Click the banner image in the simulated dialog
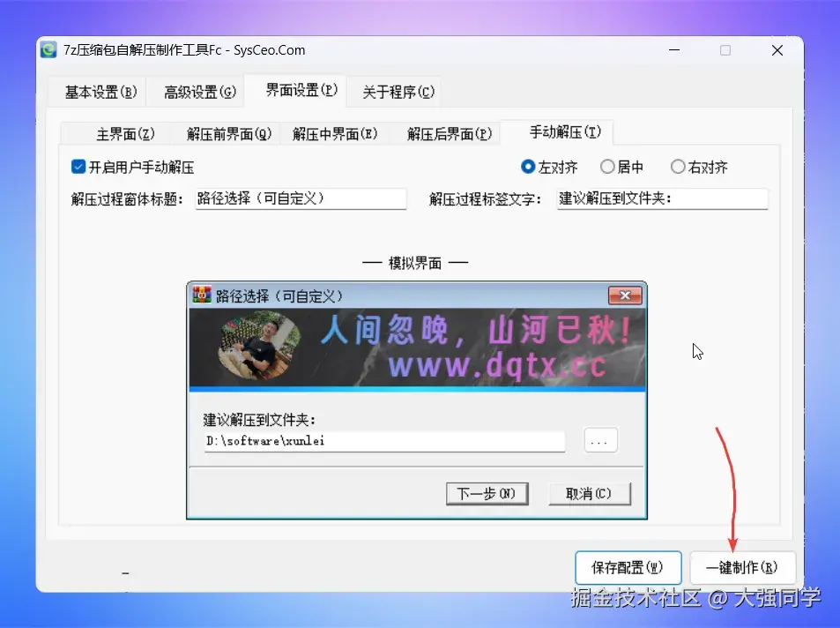This screenshot has width=840, height=628. [417, 348]
